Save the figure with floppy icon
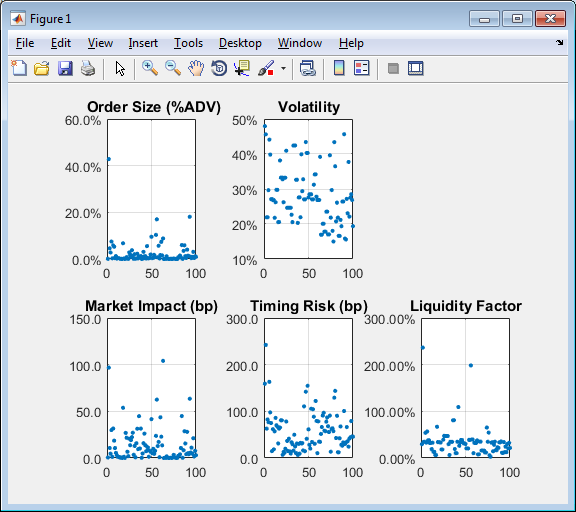Screen dimensions: 576x512 [x=65, y=68]
